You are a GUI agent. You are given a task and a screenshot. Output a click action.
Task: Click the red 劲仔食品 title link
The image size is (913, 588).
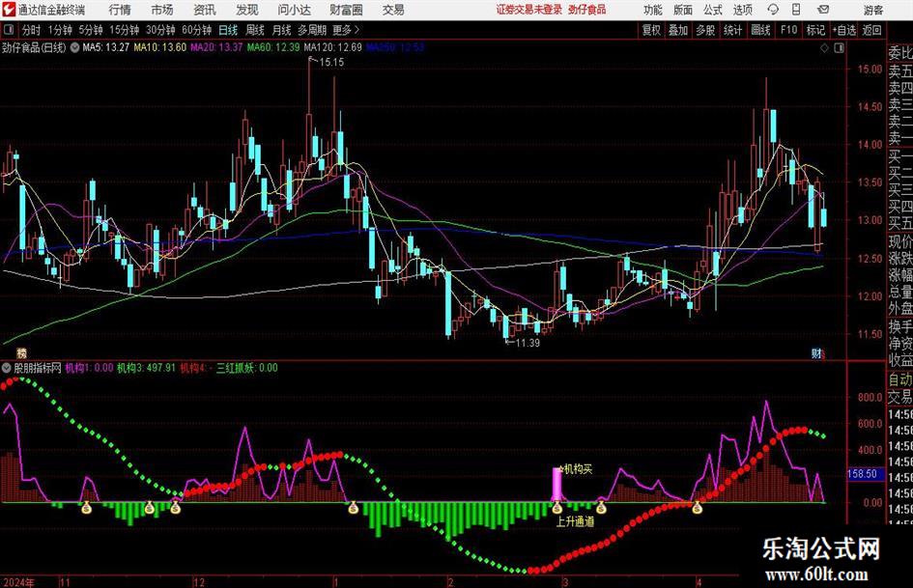point(587,10)
